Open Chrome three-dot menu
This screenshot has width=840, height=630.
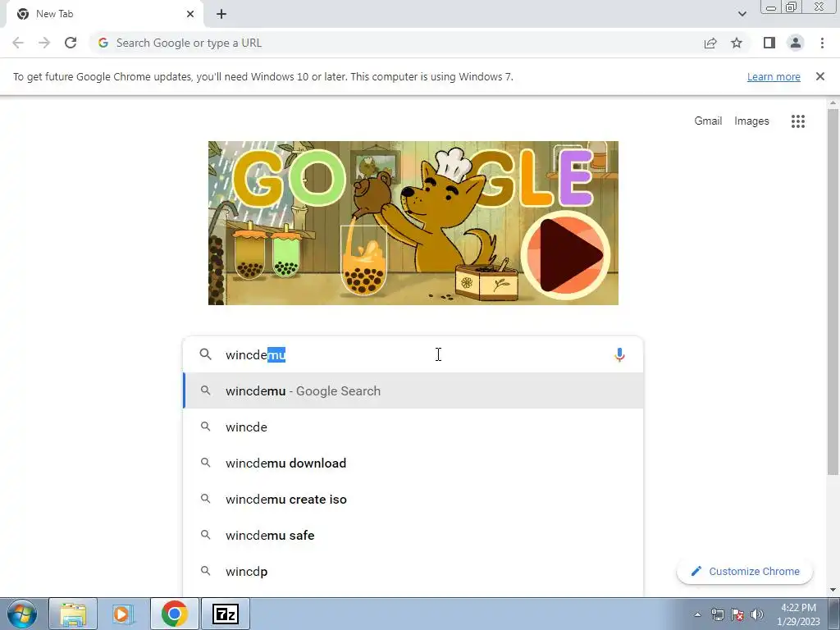point(822,43)
